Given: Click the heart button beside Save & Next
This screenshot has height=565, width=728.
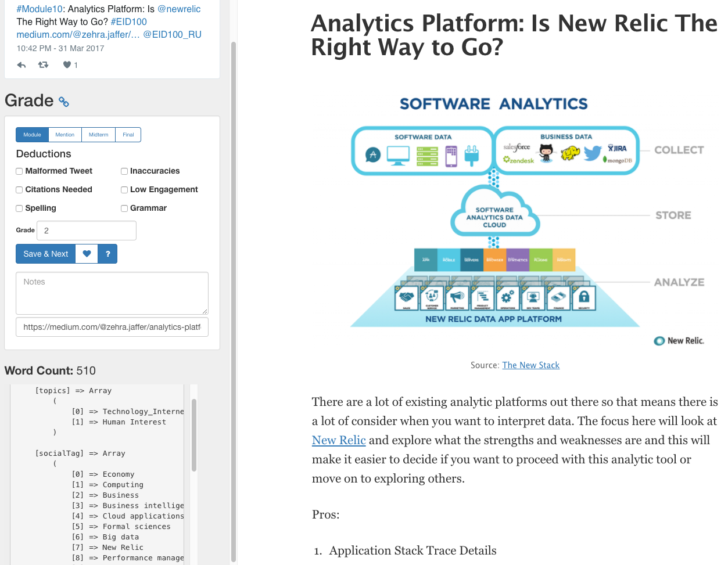Looking at the screenshot, I should click(x=87, y=254).
